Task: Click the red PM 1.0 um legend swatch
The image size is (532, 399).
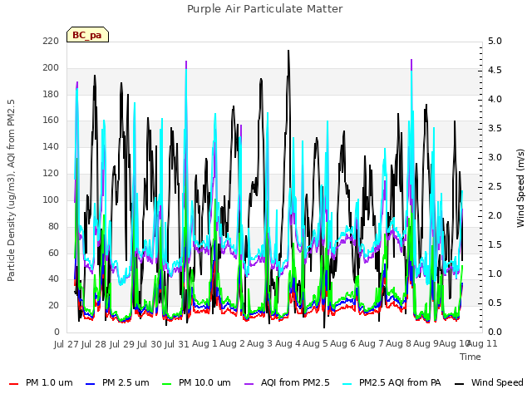Action: click(x=13, y=384)
